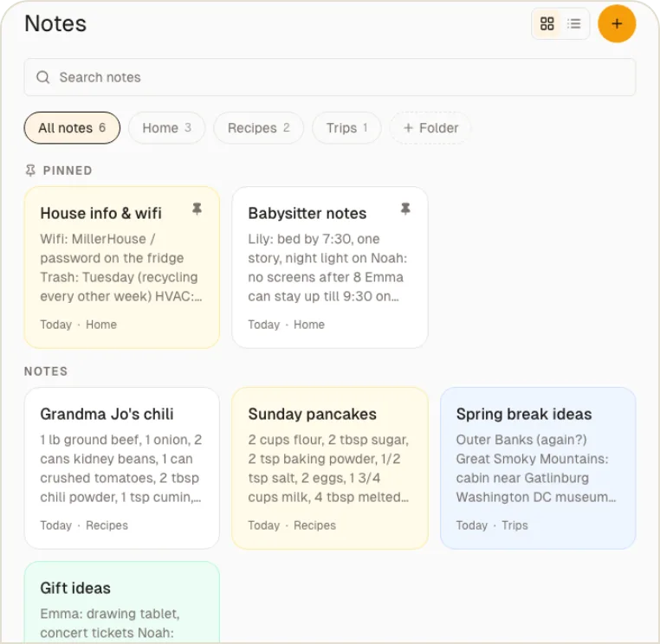The image size is (660, 644).
Task: Click the Notes page title
Action: 55,23
